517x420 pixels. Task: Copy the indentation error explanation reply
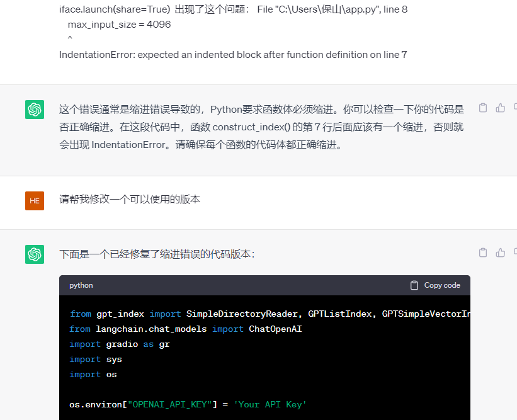[x=483, y=108]
